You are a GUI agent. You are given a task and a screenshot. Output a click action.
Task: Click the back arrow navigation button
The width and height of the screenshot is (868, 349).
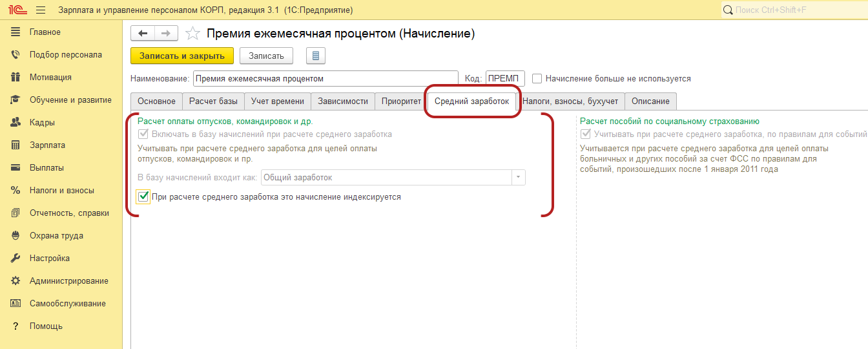click(x=143, y=34)
